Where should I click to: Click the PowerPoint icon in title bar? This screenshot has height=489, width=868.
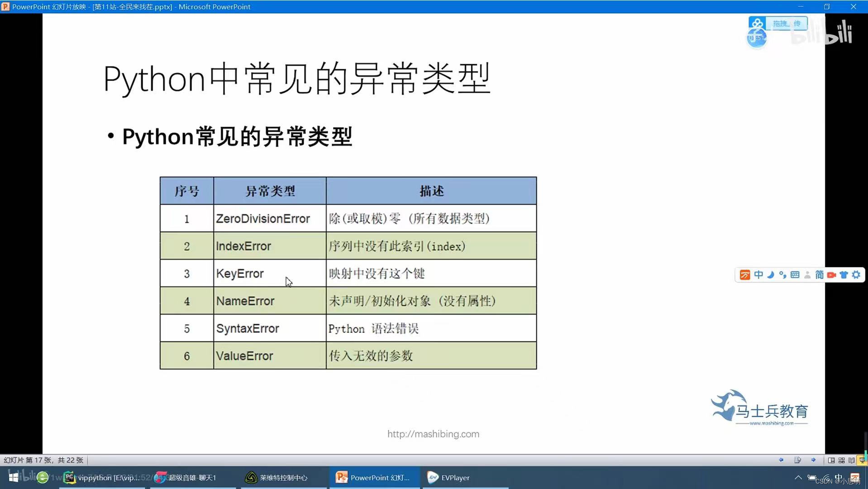click(5, 7)
